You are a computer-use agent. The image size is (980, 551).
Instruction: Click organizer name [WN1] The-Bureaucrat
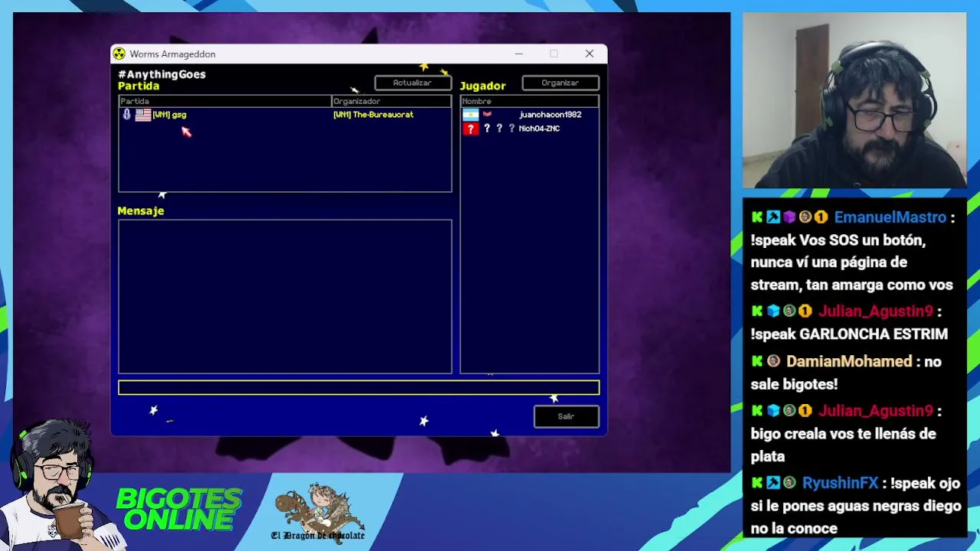[x=374, y=115]
